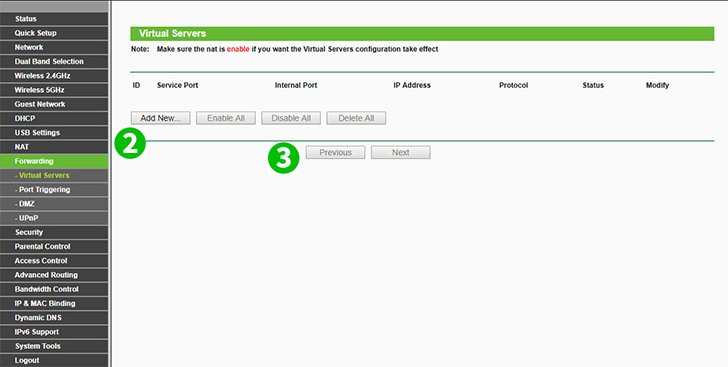Click the Enable All button
The width and height of the screenshot is (728, 367).
226,118
